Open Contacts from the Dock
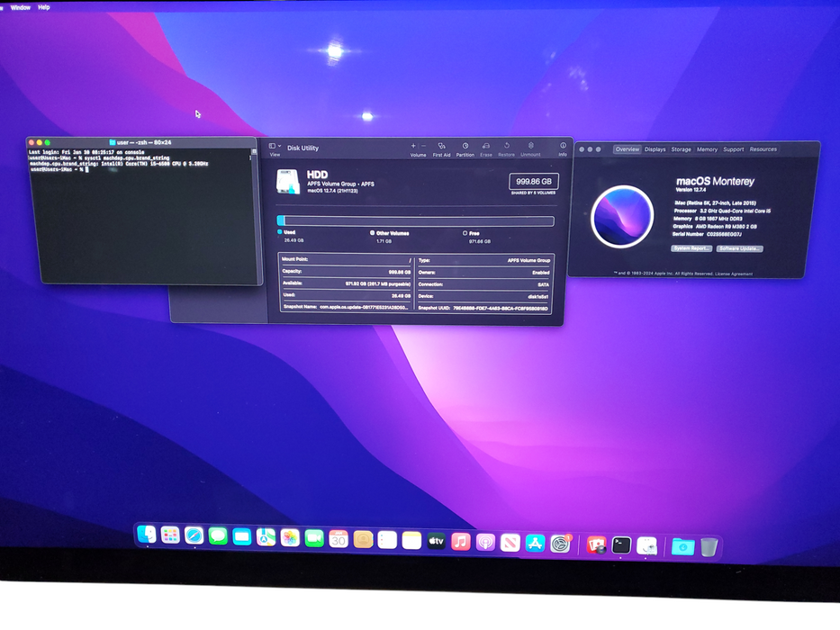This screenshot has height=630, width=840. 363,539
